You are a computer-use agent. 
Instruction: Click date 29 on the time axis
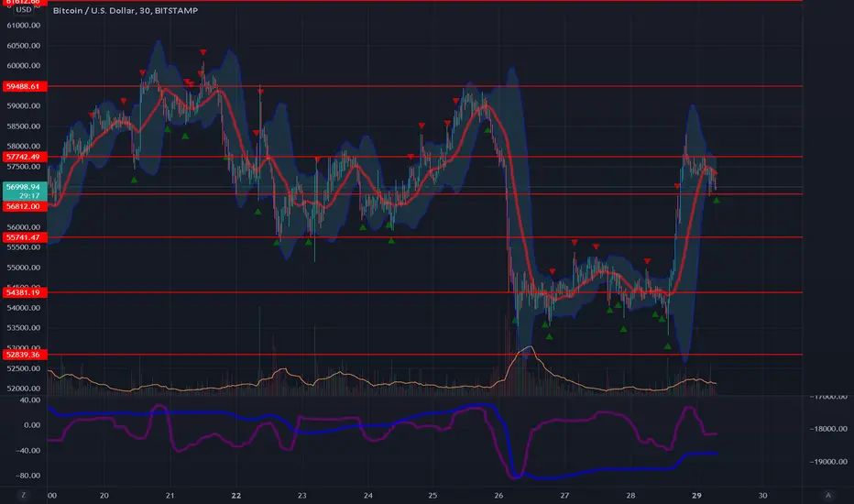tap(696, 495)
